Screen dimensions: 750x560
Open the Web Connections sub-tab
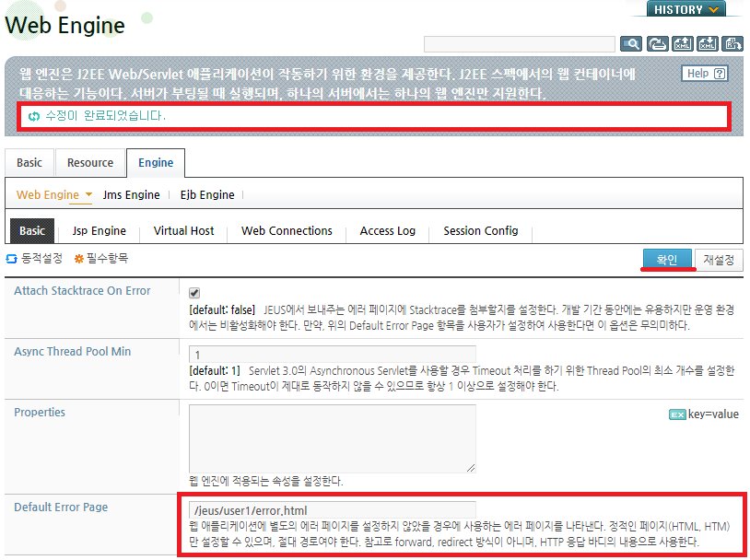tap(287, 231)
